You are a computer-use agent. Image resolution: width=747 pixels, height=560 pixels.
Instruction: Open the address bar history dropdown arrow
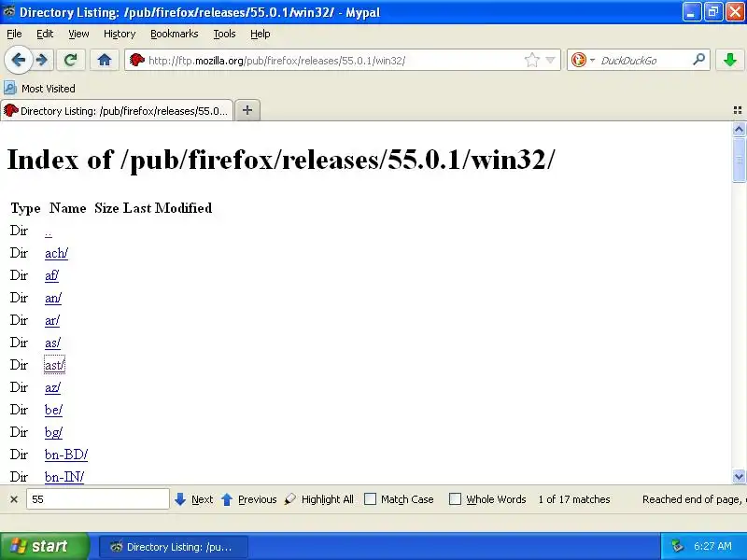click(551, 60)
